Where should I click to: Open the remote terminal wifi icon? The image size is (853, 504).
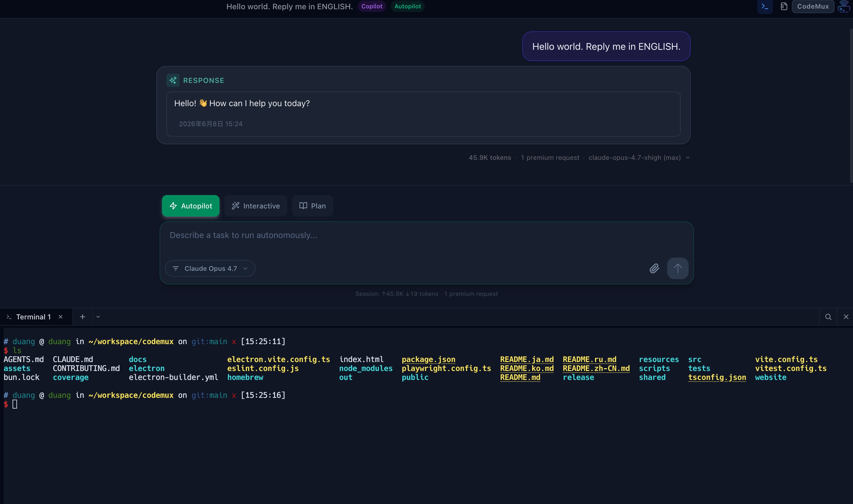click(844, 7)
